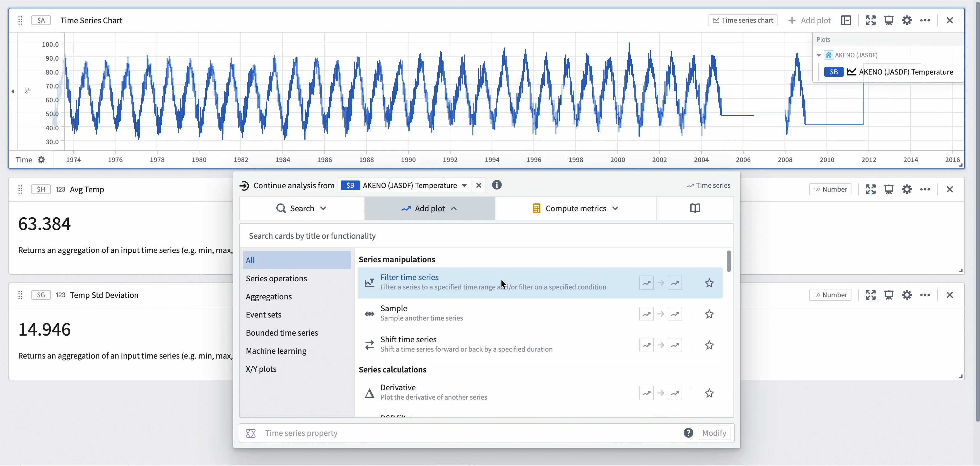Screen dimensions: 980x466
Task: Expand the Time Series Chart fullscreen
Action: point(870,20)
